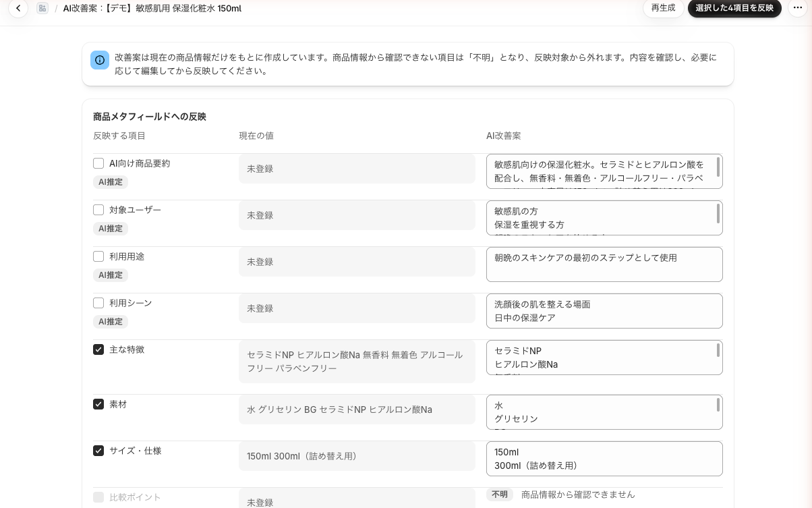Image resolution: width=812 pixels, height=508 pixels.
Task: Click 未登録 current value for 利用シーン
Action: (x=357, y=308)
